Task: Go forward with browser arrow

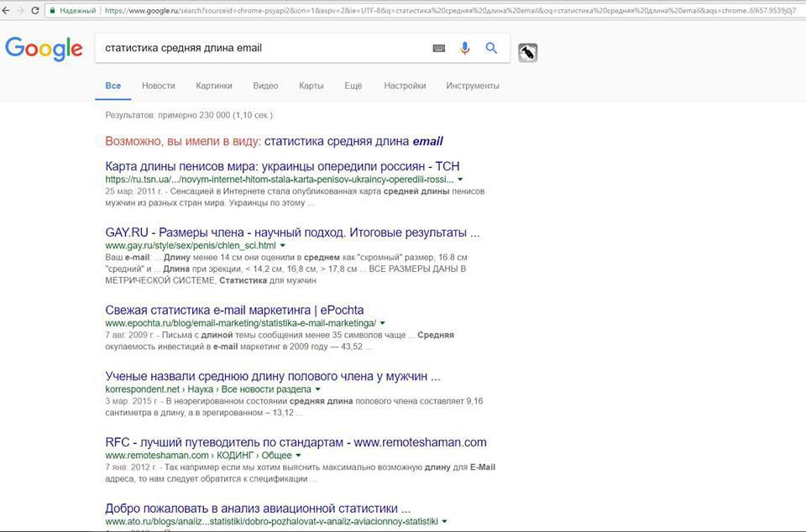Action: click(x=20, y=10)
